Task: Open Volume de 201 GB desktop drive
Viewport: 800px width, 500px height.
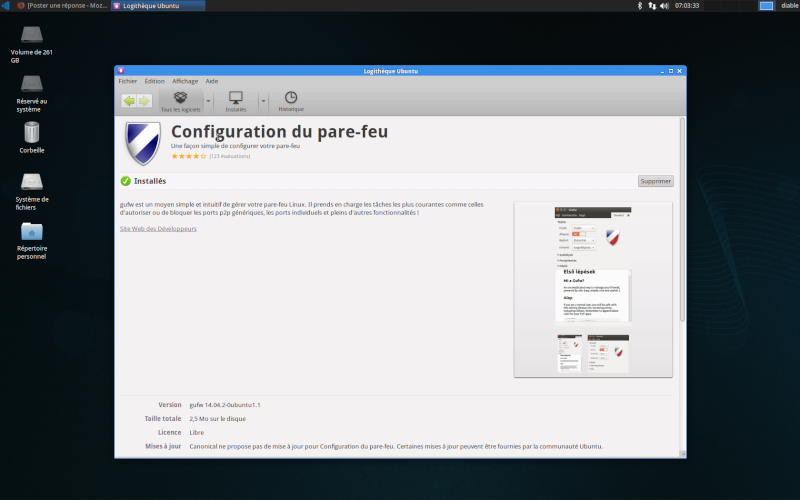Action: point(32,44)
